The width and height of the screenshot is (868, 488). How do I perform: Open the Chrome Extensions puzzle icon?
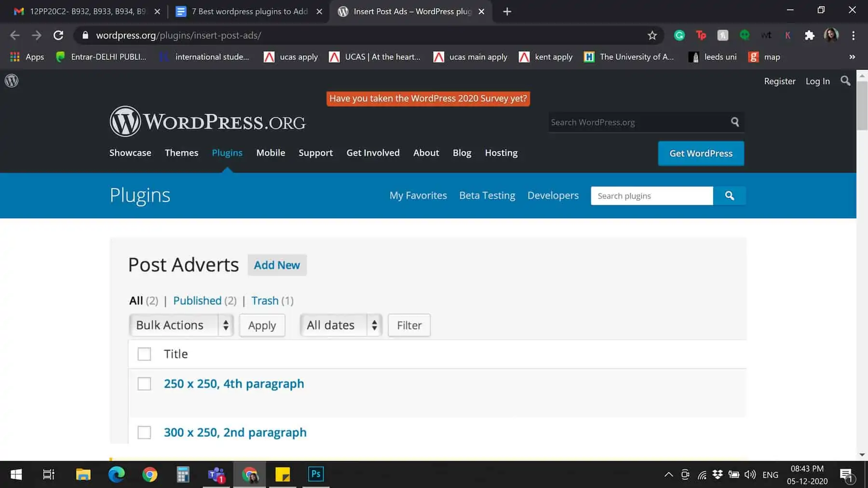pyautogui.click(x=810, y=35)
